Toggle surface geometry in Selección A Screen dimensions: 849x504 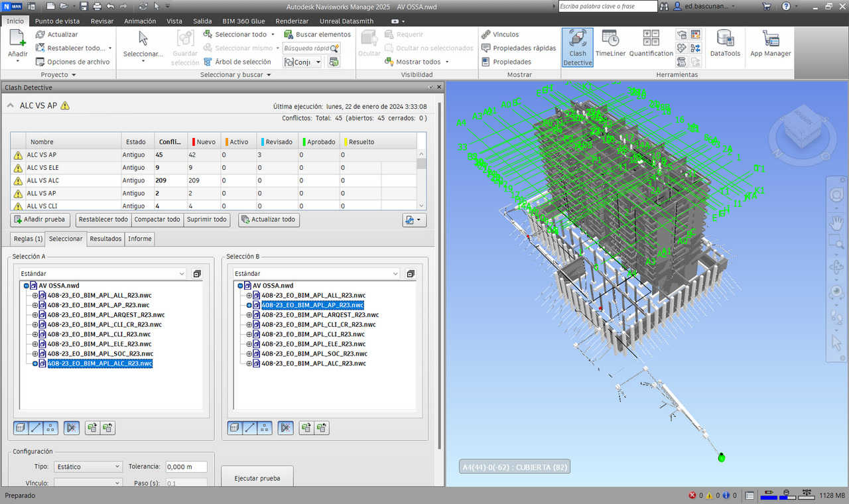coord(21,428)
